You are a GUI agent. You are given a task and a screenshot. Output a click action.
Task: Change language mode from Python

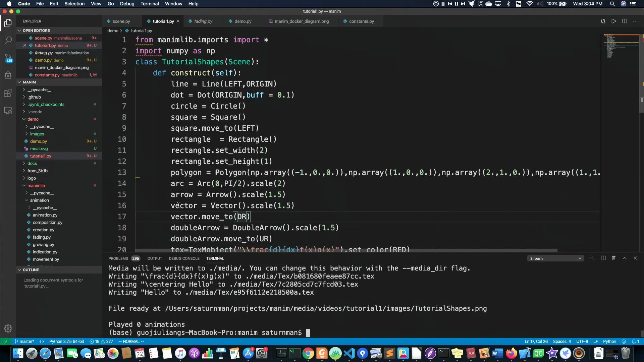[609, 342]
